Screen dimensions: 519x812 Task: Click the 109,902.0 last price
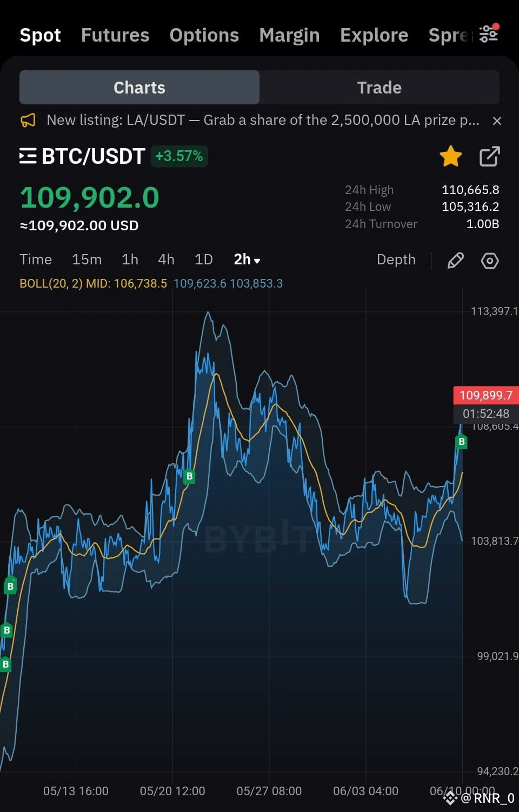coord(90,197)
